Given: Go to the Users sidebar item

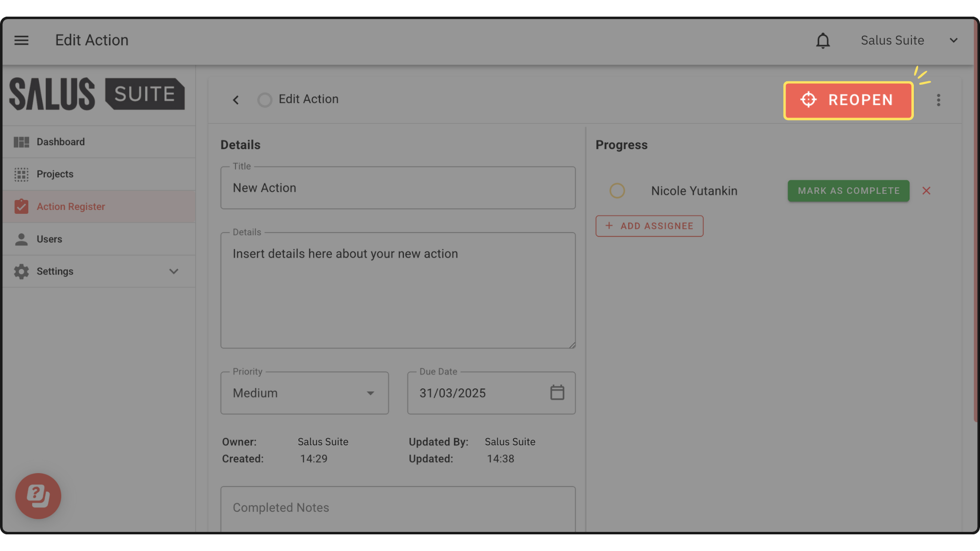Looking at the screenshot, I should click(49, 239).
